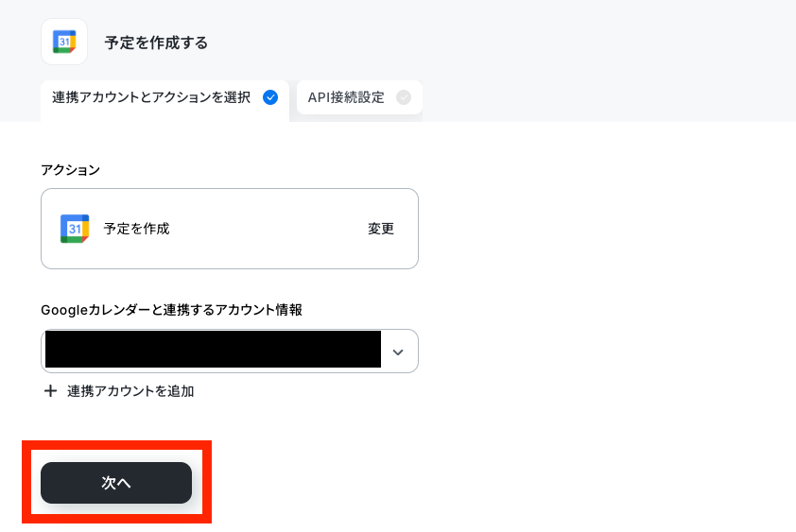Viewport: 796px width, 532px height.
Task: Open the API接続設定 tab
Action: (359, 97)
